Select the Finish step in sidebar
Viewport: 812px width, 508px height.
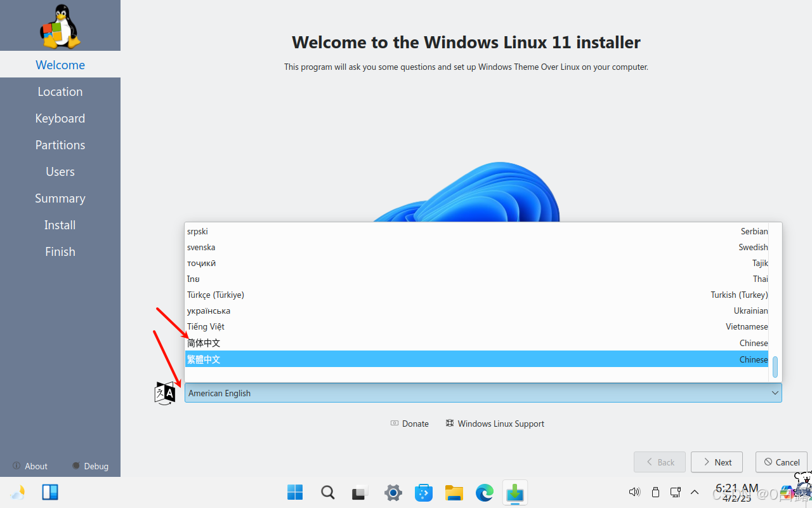(x=60, y=251)
